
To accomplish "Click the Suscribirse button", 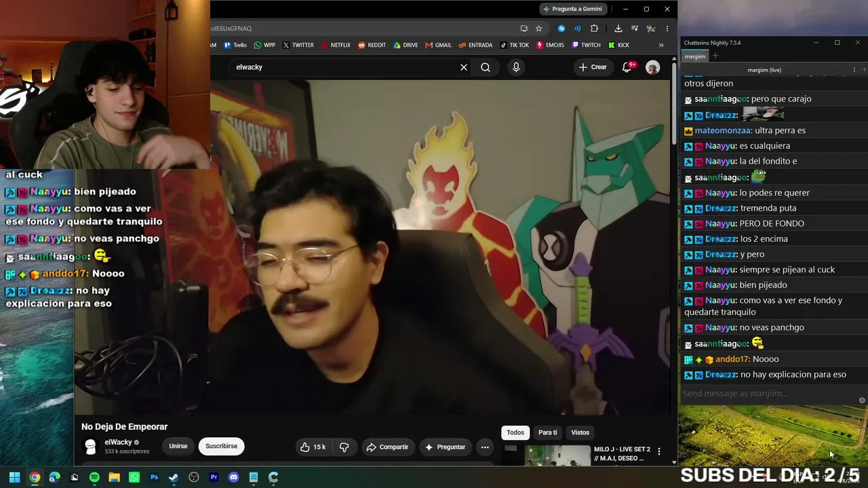I will pos(221,446).
